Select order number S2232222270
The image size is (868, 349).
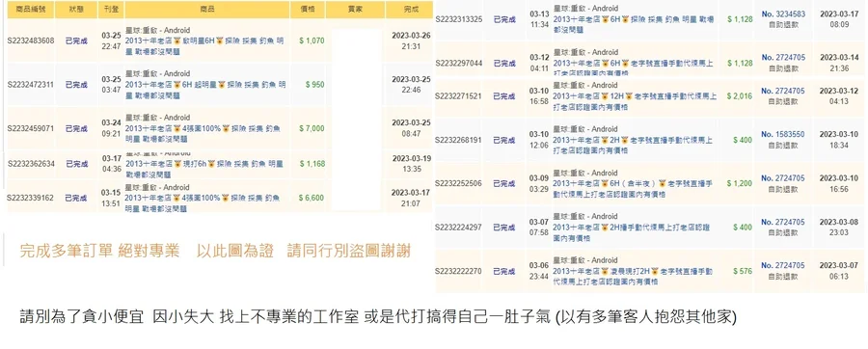pyautogui.click(x=458, y=271)
